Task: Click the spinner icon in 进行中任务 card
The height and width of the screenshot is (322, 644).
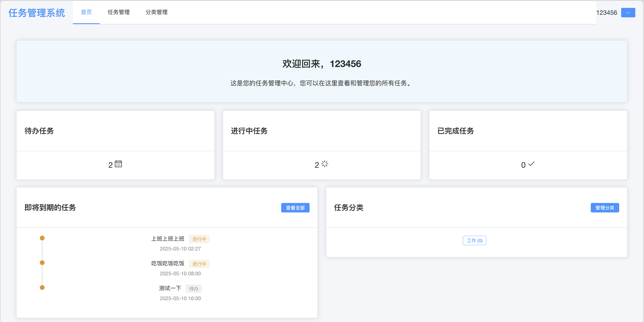Action: (x=325, y=164)
